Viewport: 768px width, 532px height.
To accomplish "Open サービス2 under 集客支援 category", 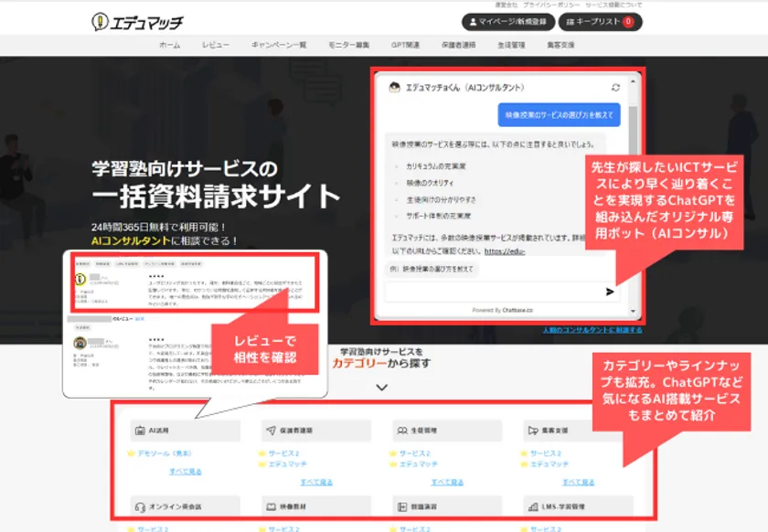I will 546,453.
